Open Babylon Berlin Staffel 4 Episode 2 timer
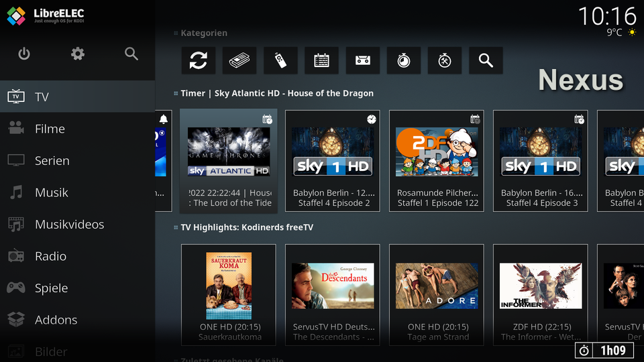 coord(333,161)
